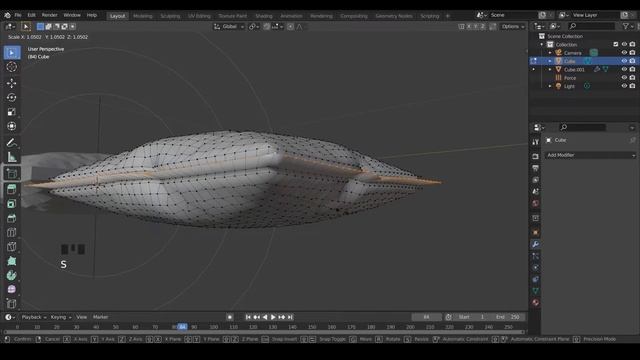Switch to the Modeling workspace tab
The height and width of the screenshot is (360, 640).
pyautogui.click(x=142, y=16)
